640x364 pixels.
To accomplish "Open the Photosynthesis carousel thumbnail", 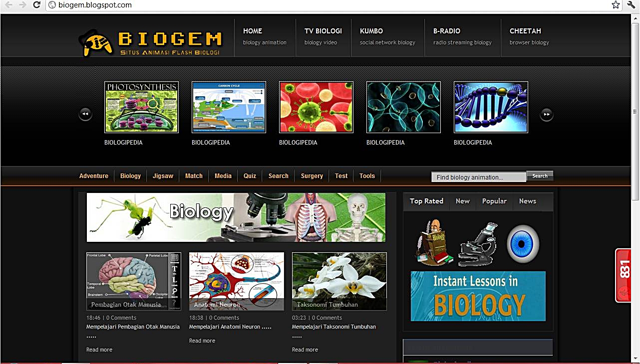I will coord(141,107).
